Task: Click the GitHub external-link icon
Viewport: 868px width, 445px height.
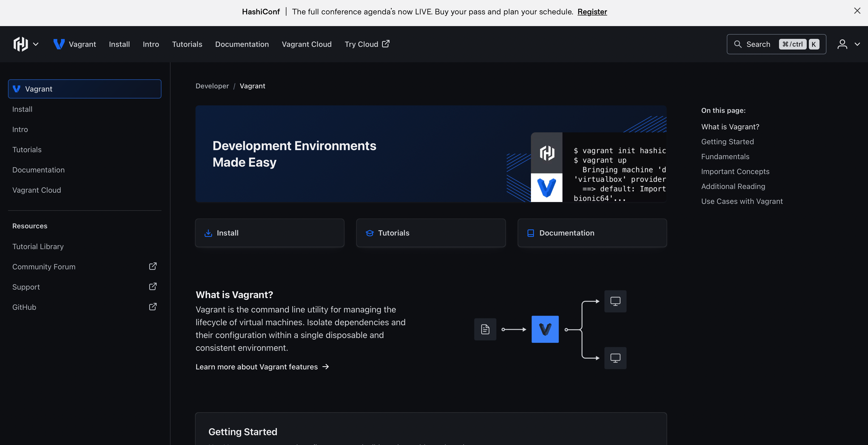Action: pyautogui.click(x=153, y=307)
